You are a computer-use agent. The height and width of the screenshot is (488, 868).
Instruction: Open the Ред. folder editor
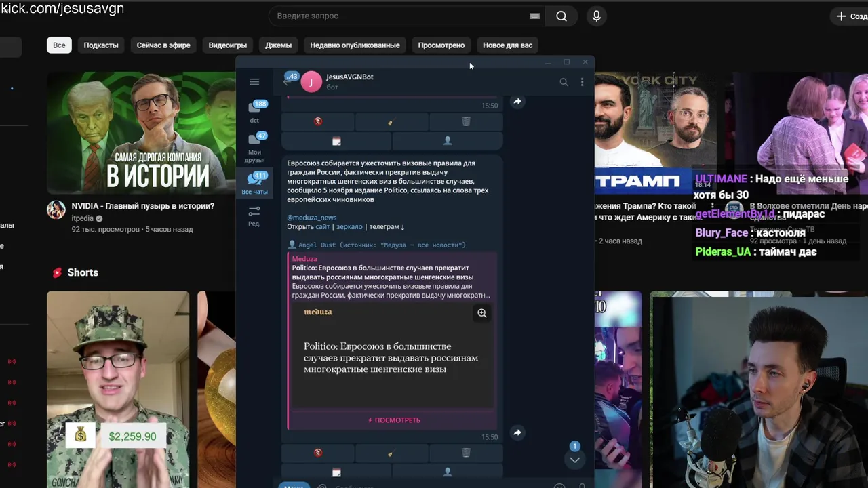point(254,216)
